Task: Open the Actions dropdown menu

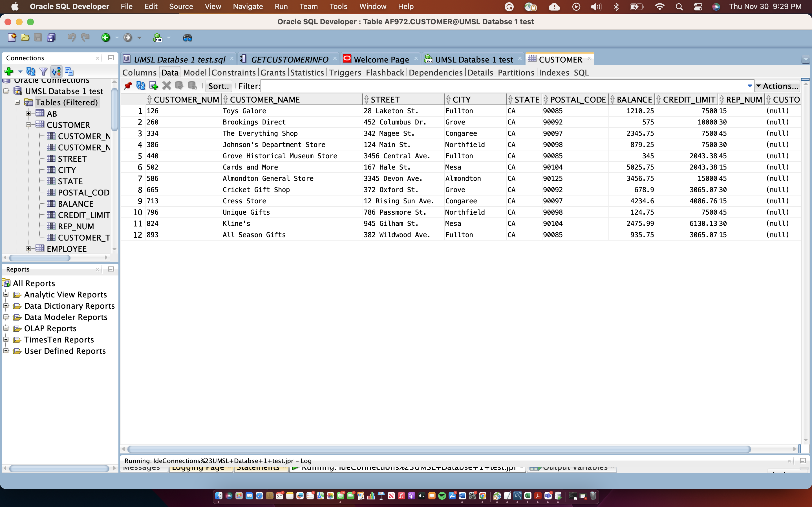Action: tap(777, 86)
